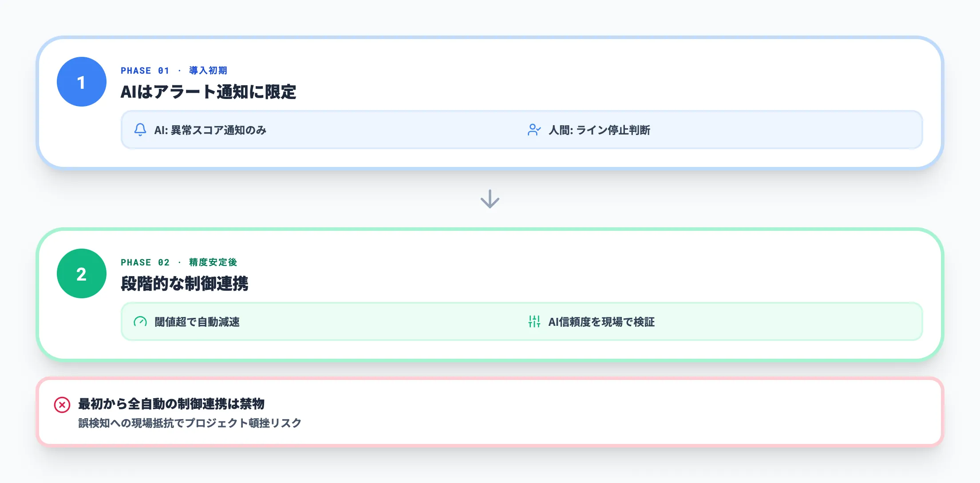Click the text 人間: ライン停止判断
Screen dimensions: 980x483
tap(599, 130)
